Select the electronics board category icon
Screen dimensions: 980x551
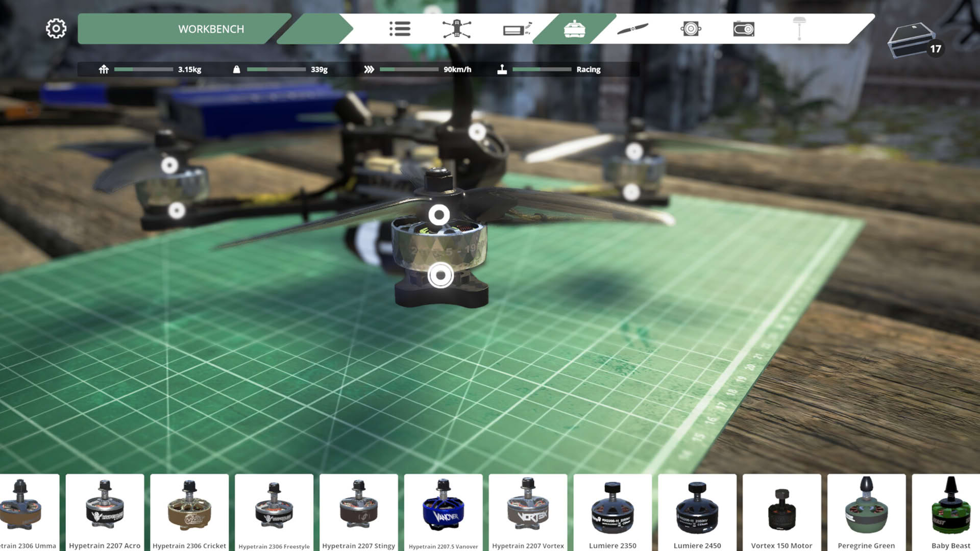pyautogui.click(x=517, y=30)
